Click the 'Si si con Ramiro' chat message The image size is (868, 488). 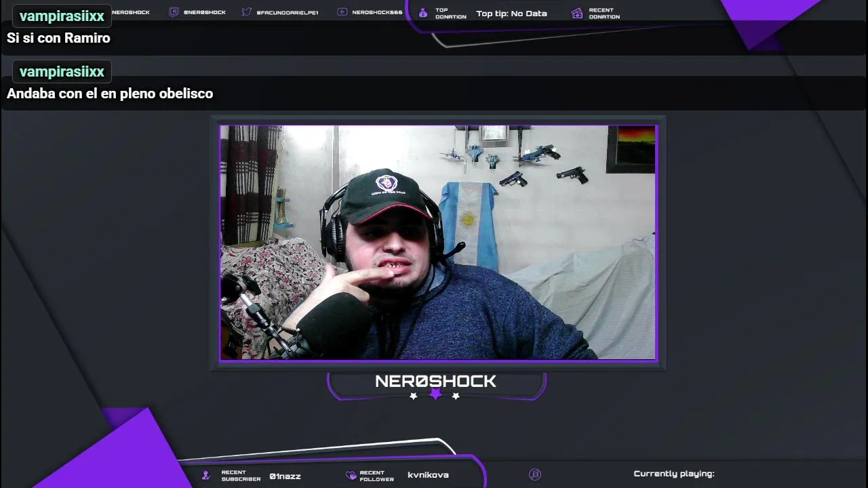pos(58,39)
